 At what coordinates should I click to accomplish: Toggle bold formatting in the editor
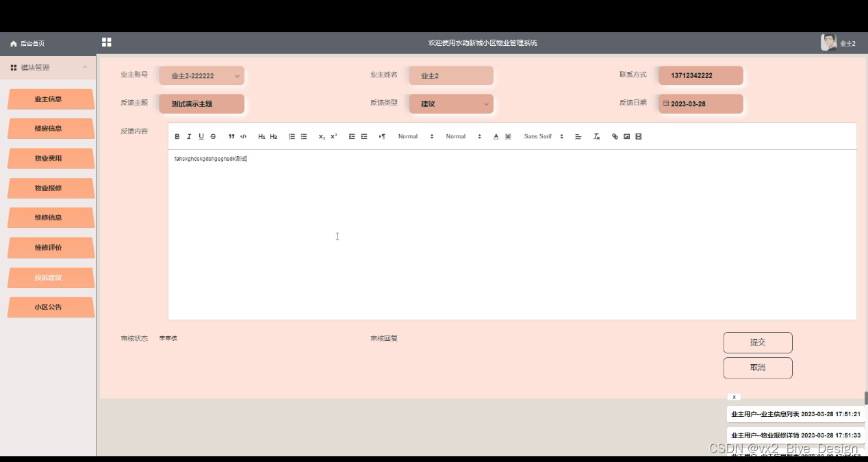(177, 137)
